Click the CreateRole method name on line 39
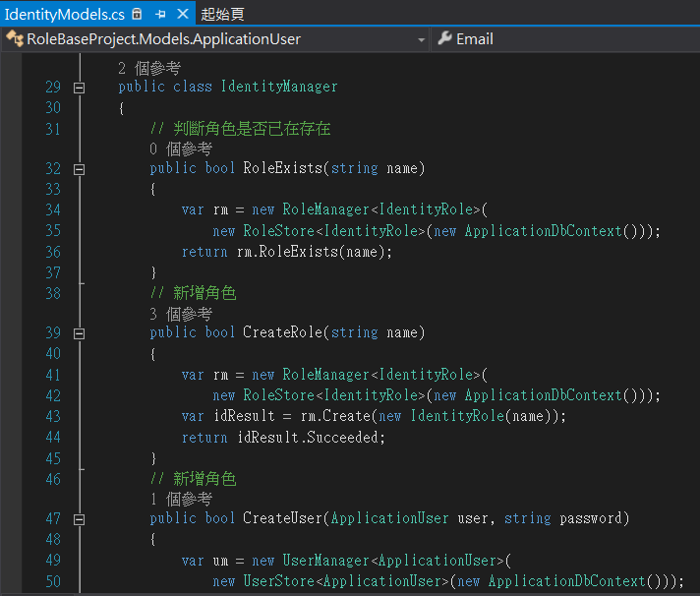Screen dimensions: 700x596 click(282, 332)
